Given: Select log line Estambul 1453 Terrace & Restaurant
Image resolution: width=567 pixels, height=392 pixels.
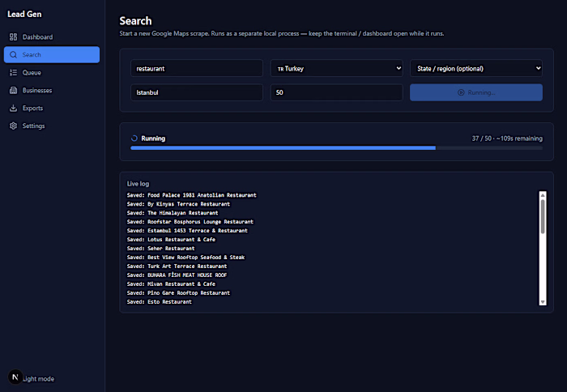Looking at the screenshot, I should point(187,230).
